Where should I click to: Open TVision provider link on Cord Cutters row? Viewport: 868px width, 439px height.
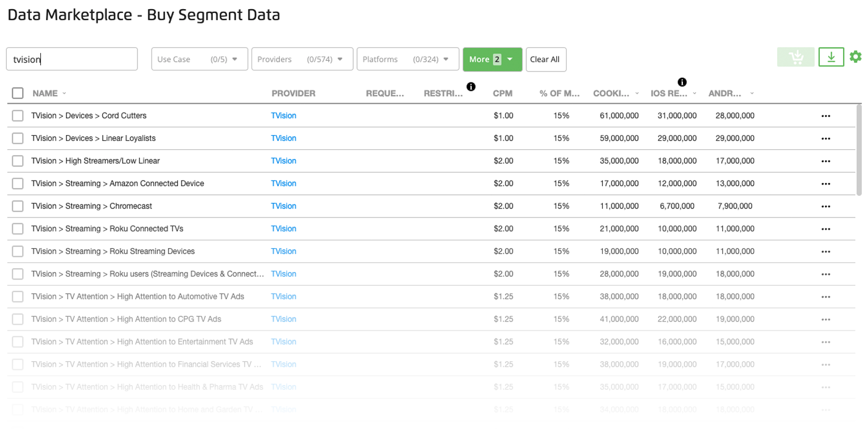click(x=283, y=115)
